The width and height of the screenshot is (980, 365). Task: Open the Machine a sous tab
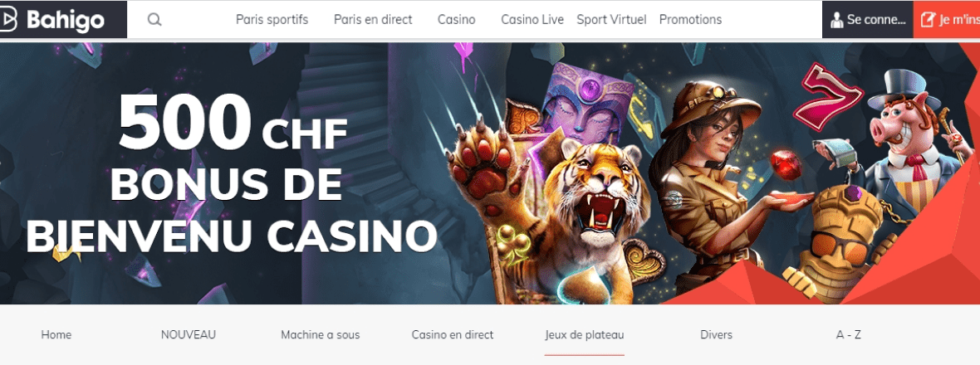320,335
